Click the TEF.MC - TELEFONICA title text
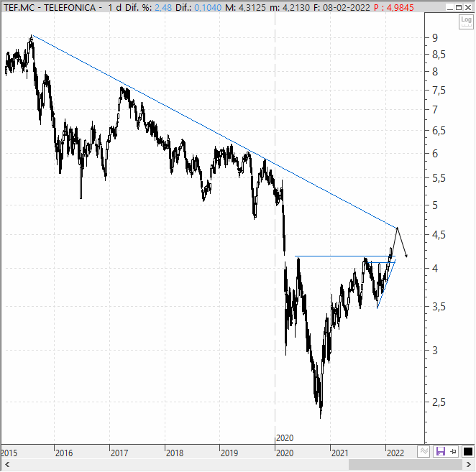476x472 pixels. tap(50, 7)
